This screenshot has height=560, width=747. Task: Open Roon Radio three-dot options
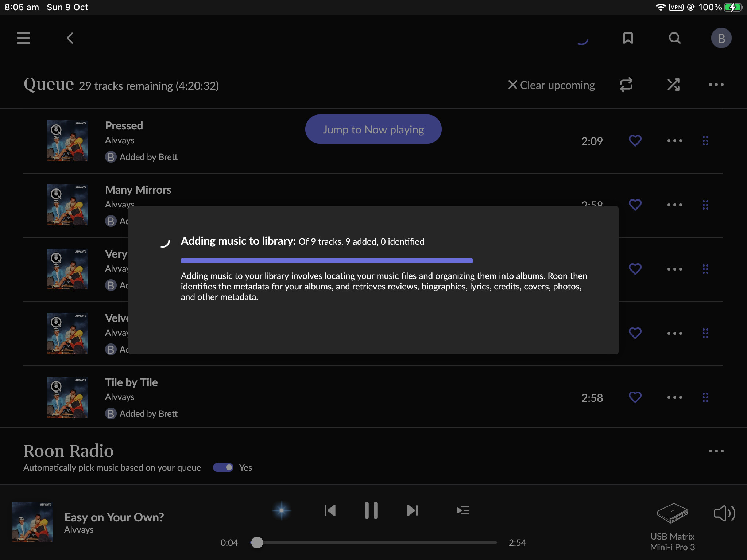pos(716,451)
